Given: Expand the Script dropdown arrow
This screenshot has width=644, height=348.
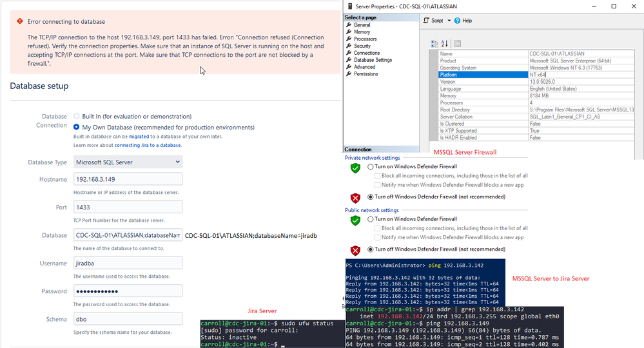Looking at the screenshot, I should 449,21.
